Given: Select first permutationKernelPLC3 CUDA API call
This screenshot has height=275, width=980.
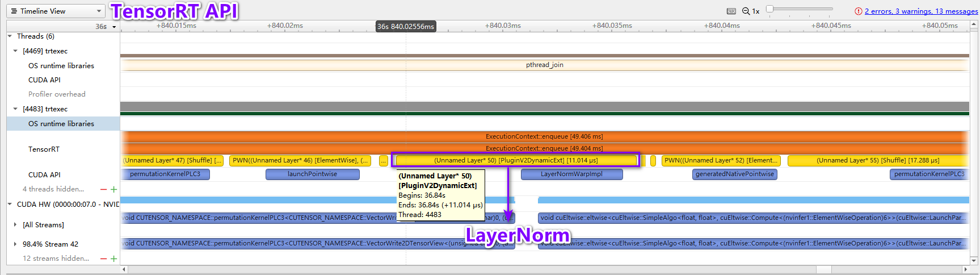Looking at the screenshot, I should (x=165, y=174).
